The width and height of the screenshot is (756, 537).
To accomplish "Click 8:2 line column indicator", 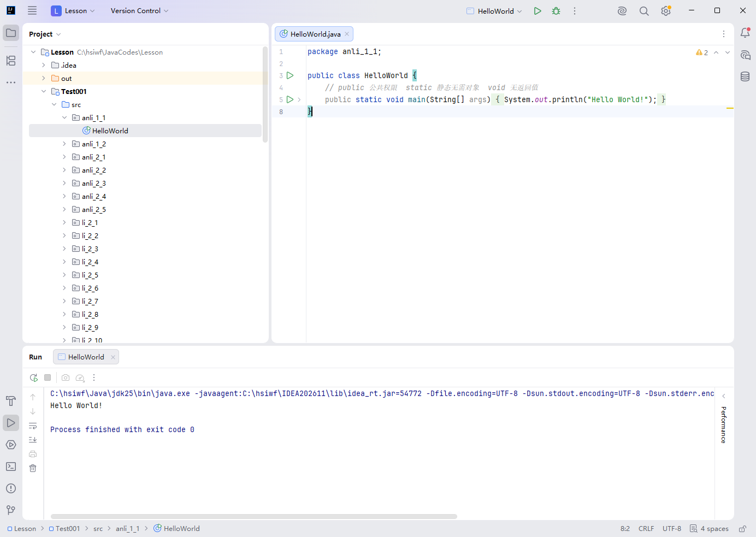I will click(625, 529).
